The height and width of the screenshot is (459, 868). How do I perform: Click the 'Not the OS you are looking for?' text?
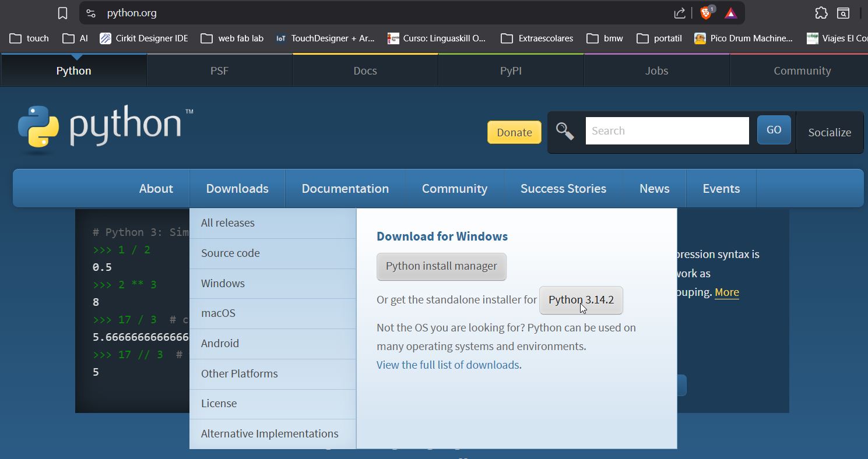coord(451,327)
